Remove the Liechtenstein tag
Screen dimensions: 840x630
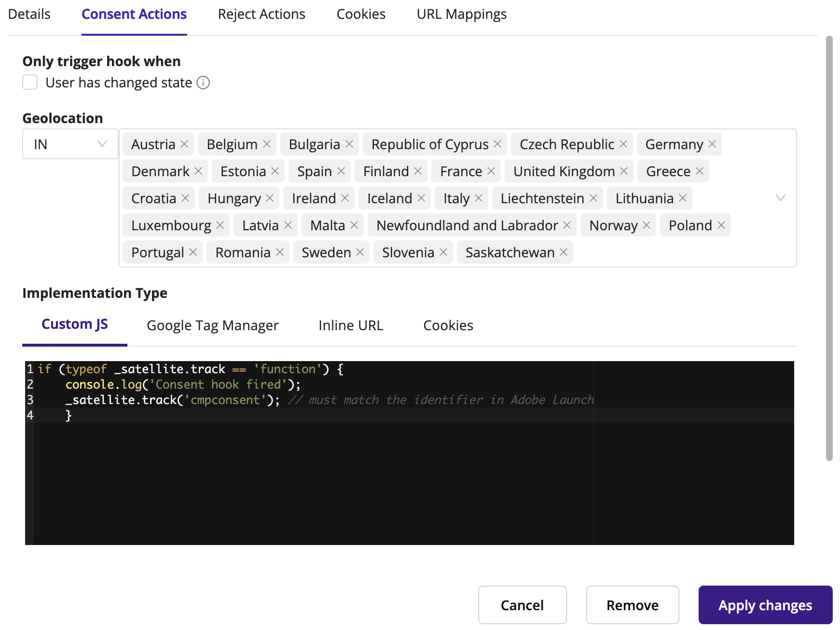click(593, 198)
